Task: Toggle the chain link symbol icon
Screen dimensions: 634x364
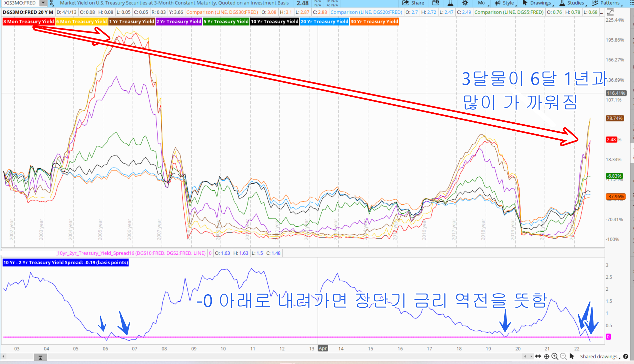Action: pos(51,3)
